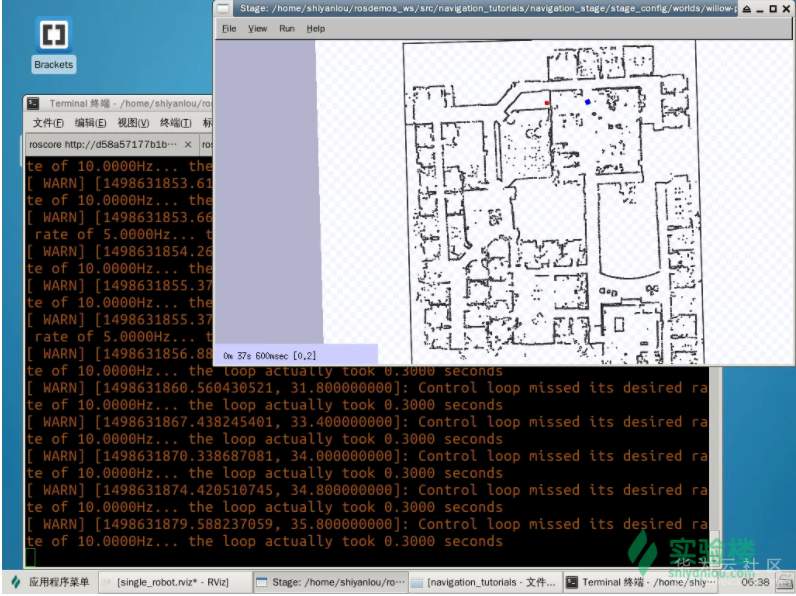The width and height of the screenshot is (796, 596).
Task: Switch to the Terminal 终端 taskbar item
Action: pos(640,582)
